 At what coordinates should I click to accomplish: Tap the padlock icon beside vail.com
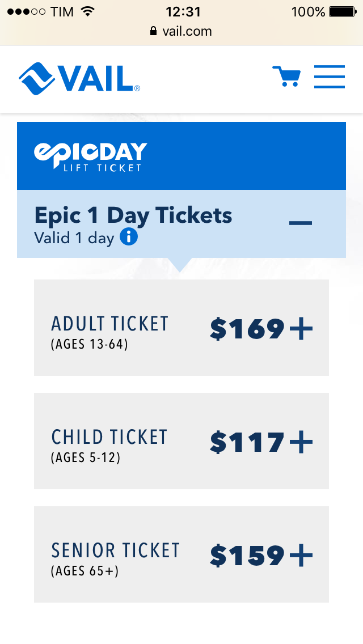click(153, 31)
